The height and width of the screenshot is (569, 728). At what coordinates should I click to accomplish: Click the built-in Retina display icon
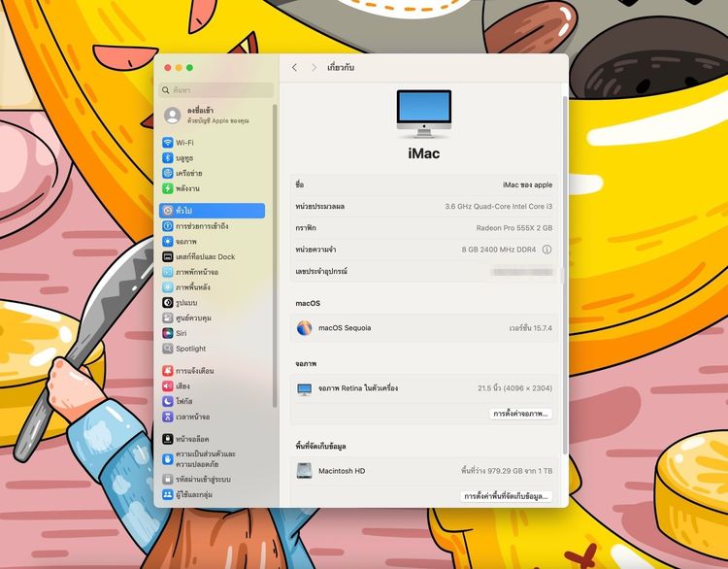tap(305, 389)
